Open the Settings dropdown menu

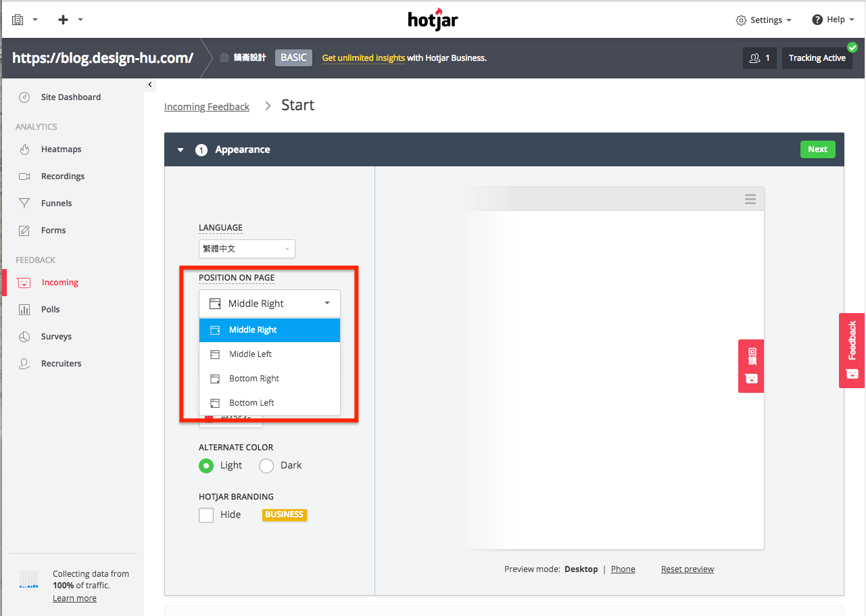764,20
